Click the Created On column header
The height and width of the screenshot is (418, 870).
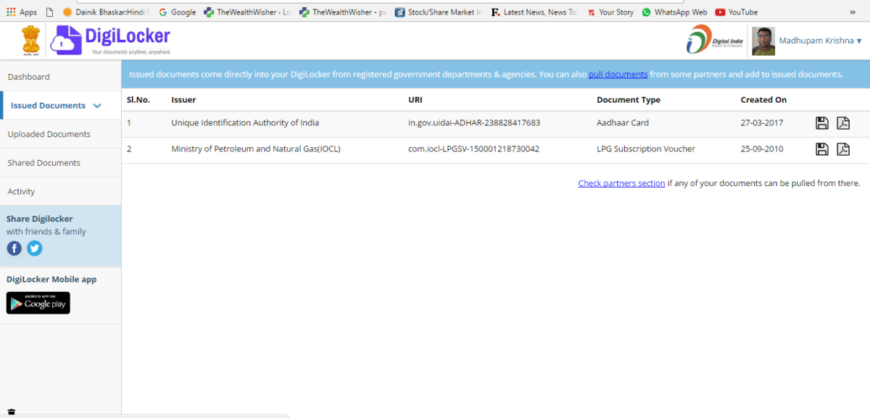coord(763,100)
